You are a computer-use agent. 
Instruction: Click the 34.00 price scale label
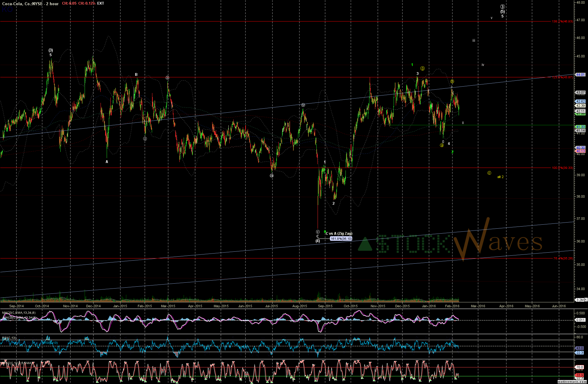point(580,289)
